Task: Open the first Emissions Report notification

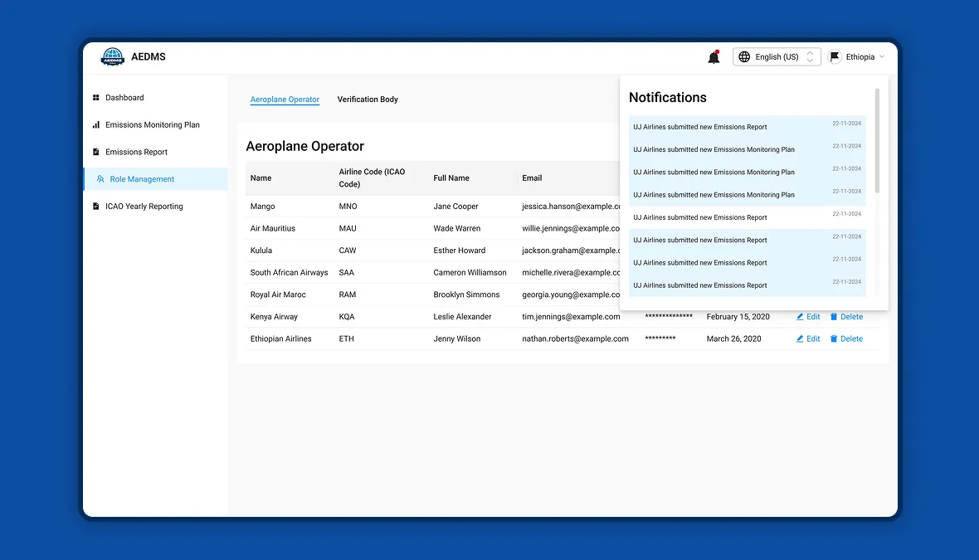Action: [748, 127]
